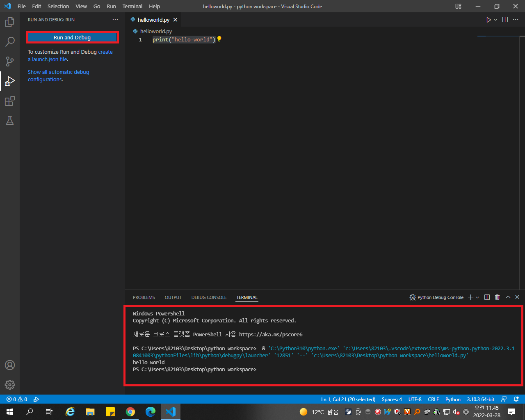The width and height of the screenshot is (525, 420).
Task: Select the Python Debug Console terminal label
Action: (436, 297)
